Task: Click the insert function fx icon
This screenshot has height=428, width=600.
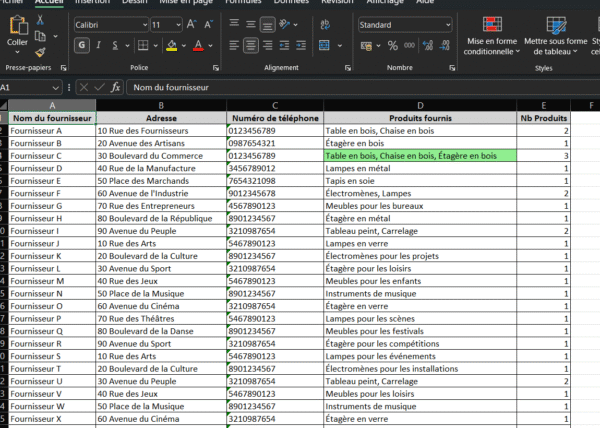Action: point(115,87)
